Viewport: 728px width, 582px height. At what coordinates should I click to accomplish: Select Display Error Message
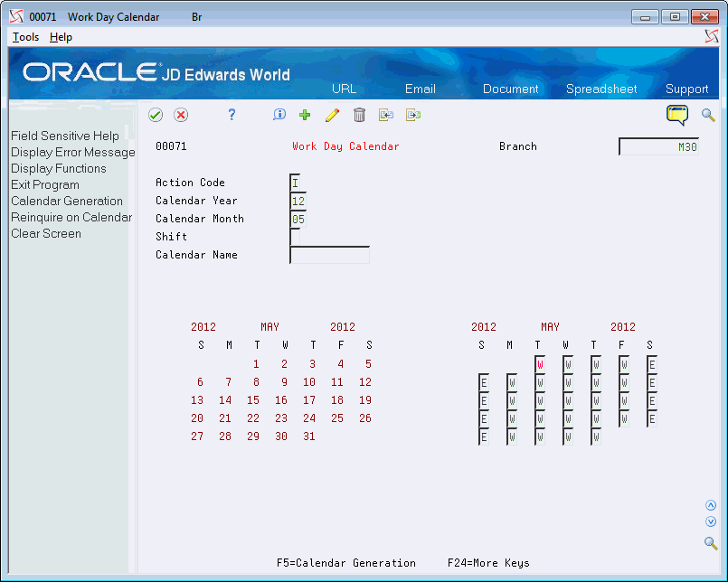[x=73, y=152]
